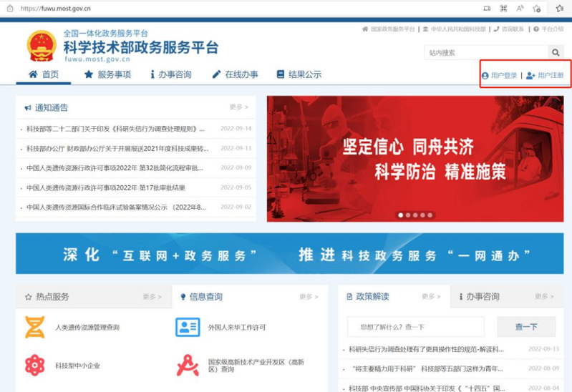Viewport: 572px width, 392px height.
Task: Open notice 科技部办公厅 财政部办公厅关于开展报送2021年度科技成果
Action: (x=117, y=148)
